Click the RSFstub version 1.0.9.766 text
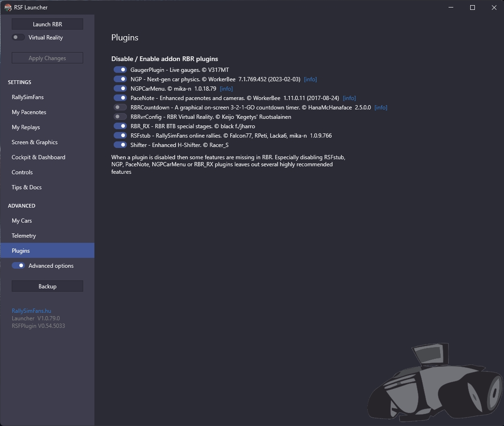Viewport: 504px width, 426px height. 321,136
